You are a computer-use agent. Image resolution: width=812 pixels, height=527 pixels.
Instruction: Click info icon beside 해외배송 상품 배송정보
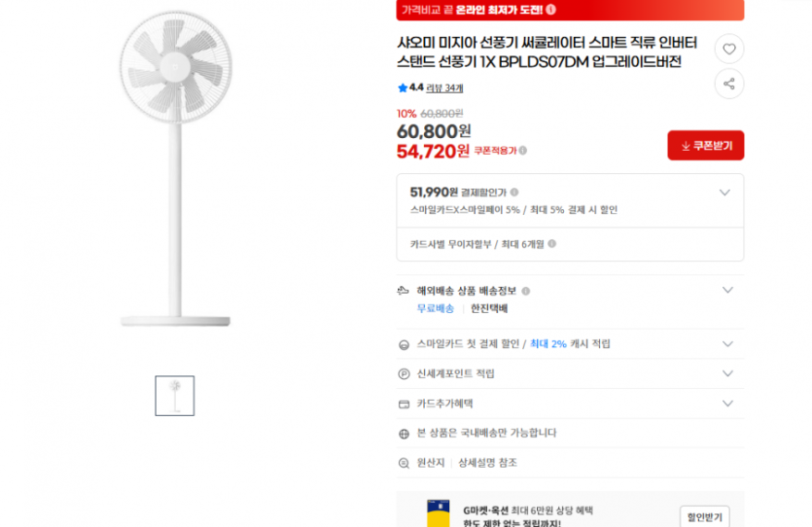click(x=526, y=291)
